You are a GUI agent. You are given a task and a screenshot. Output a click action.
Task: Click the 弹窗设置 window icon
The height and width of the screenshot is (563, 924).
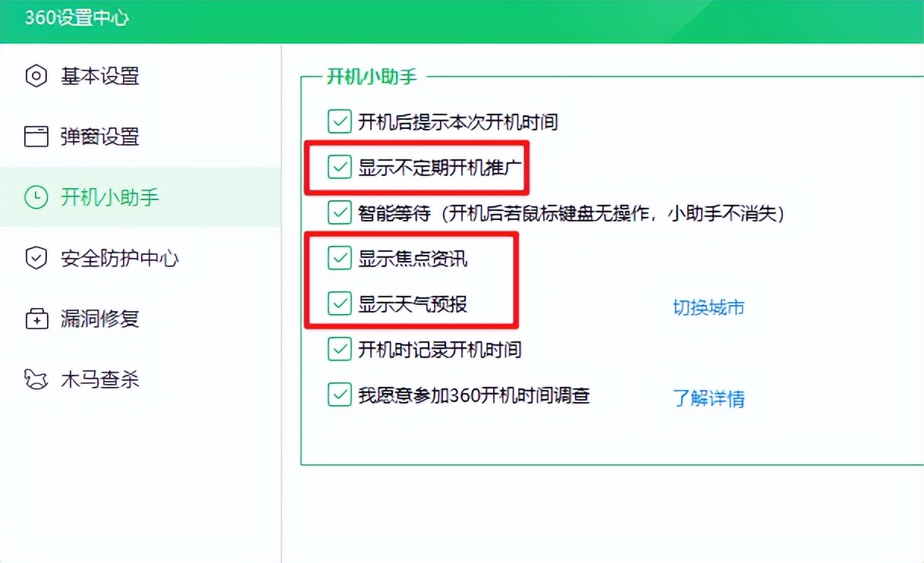point(36,137)
